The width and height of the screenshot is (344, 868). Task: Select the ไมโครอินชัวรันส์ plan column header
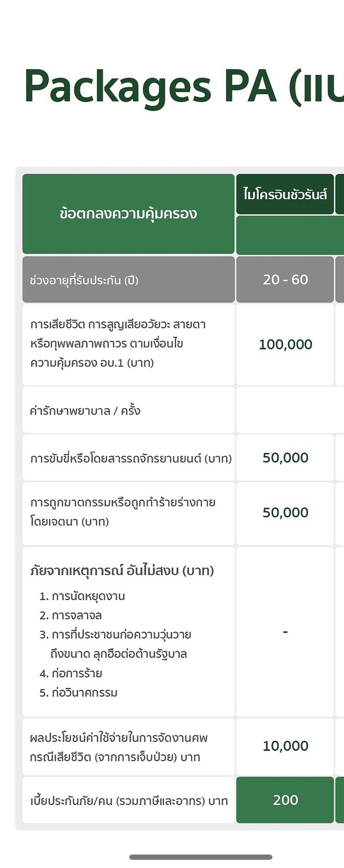pyautogui.click(x=285, y=194)
